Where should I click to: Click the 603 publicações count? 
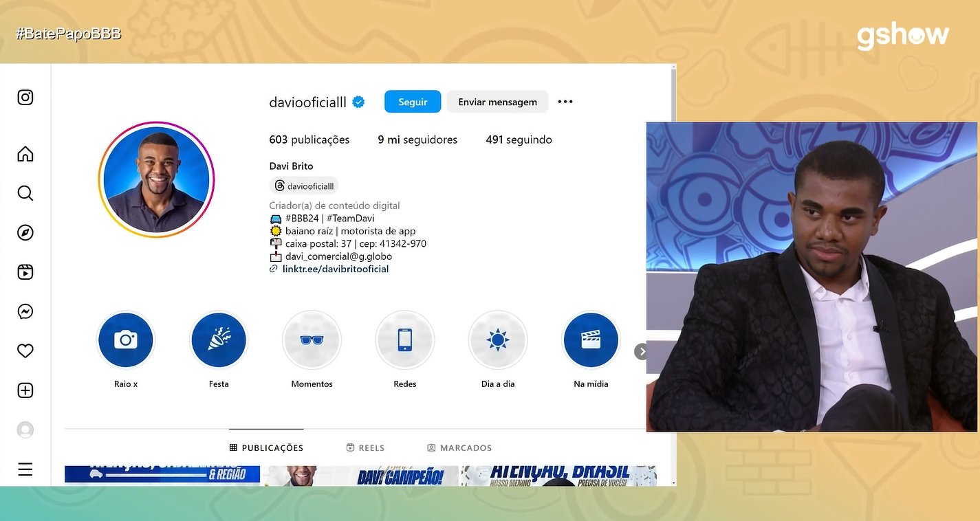(309, 140)
